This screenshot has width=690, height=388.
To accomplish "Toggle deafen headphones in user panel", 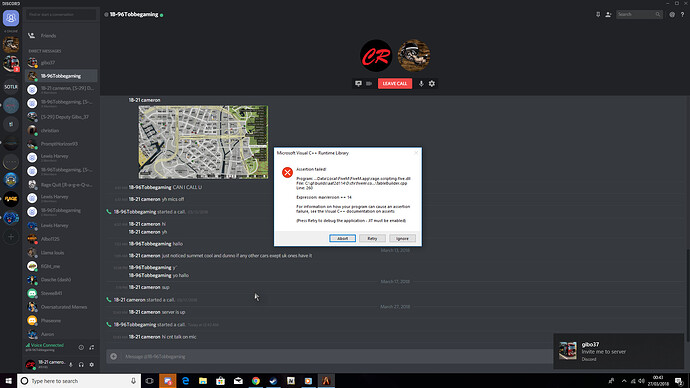I will click(x=81, y=365).
